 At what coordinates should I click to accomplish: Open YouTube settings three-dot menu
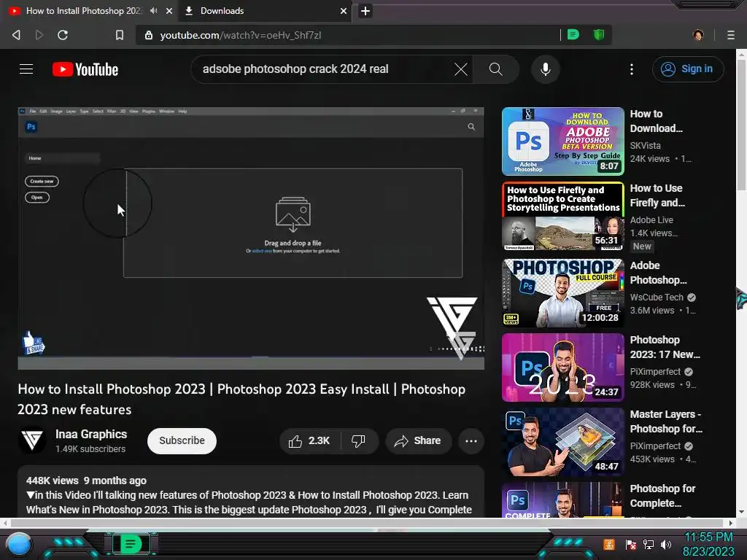click(x=632, y=69)
